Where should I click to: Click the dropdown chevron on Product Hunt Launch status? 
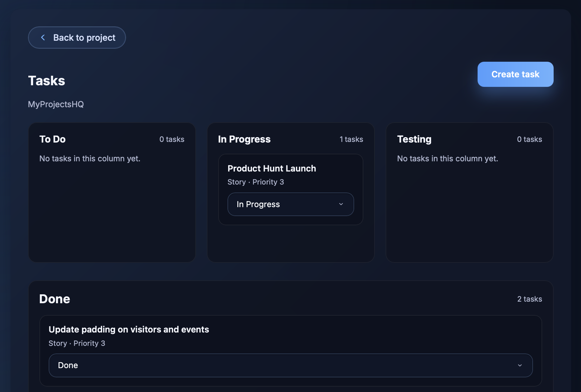coord(341,204)
